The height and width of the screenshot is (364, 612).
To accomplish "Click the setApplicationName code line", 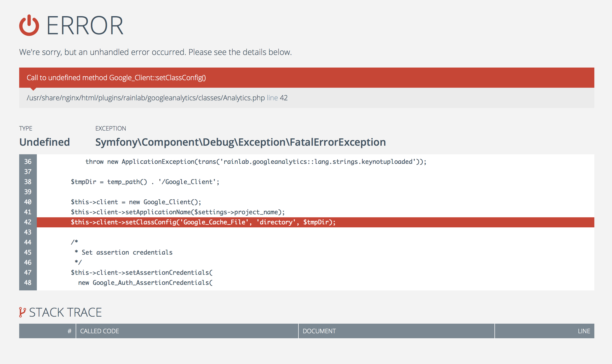I will point(178,212).
